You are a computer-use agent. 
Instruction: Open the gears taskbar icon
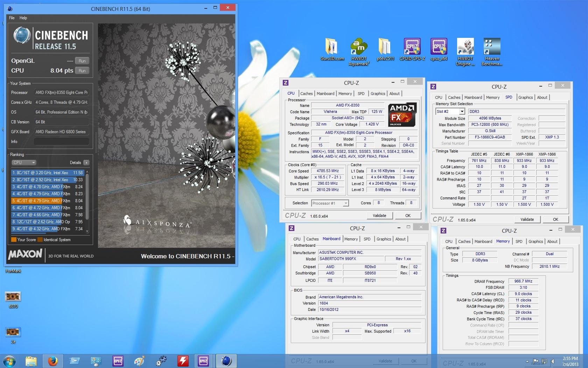(161, 361)
